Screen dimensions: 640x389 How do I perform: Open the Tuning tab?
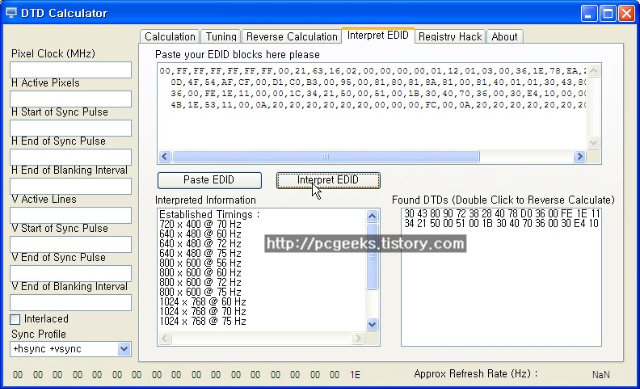point(221,36)
